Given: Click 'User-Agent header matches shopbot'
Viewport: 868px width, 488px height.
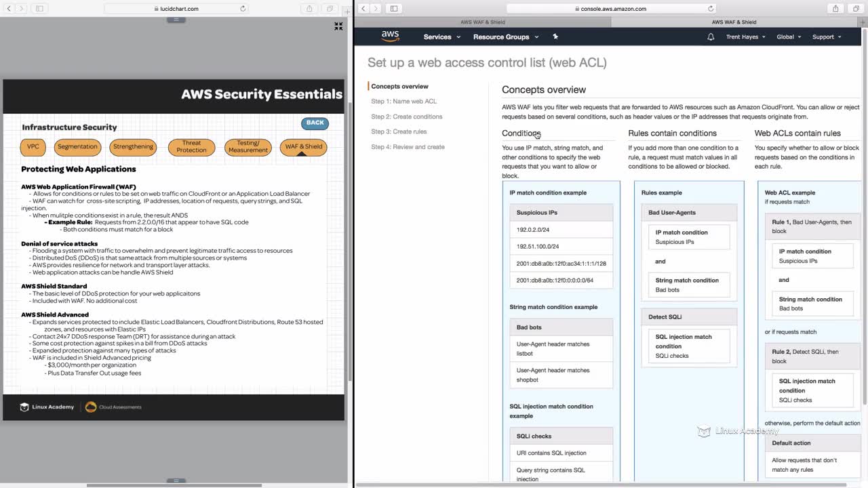Looking at the screenshot, I should (x=561, y=375).
